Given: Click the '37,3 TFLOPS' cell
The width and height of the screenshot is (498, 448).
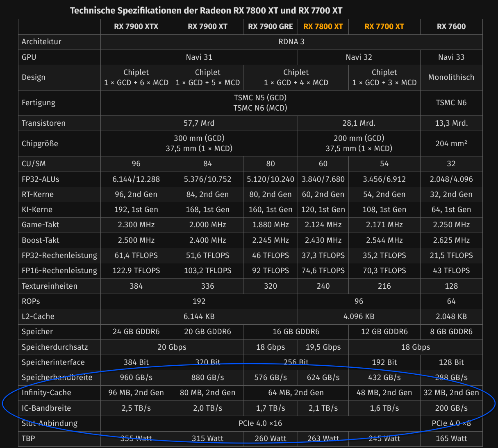Looking at the screenshot, I should tap(323, 256).
